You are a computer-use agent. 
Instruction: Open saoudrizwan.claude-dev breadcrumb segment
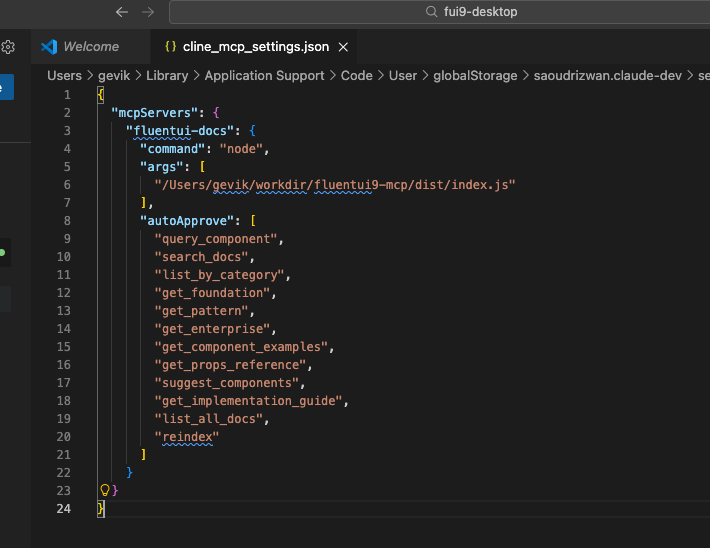click(608, 76)
